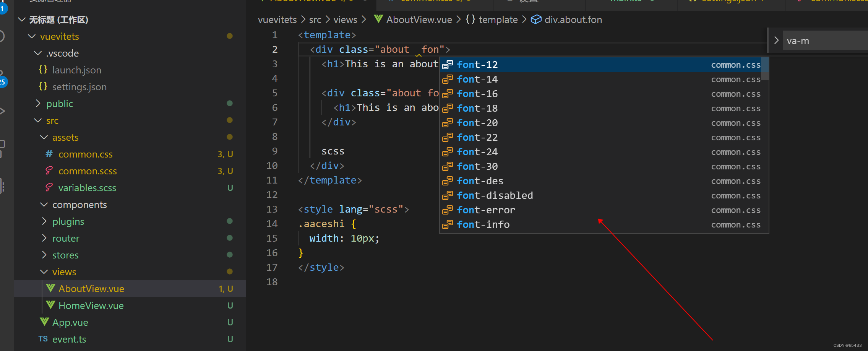The height and width of the screenshot is (351, 868).
Task: Click the CSS hash icon beside common.css
Action: pos(49,154)
